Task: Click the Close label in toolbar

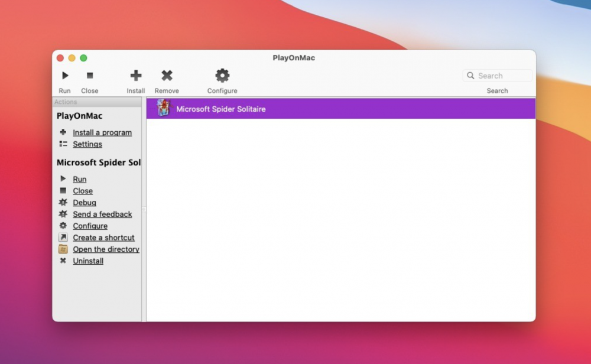Action: (x=89, y=91)
